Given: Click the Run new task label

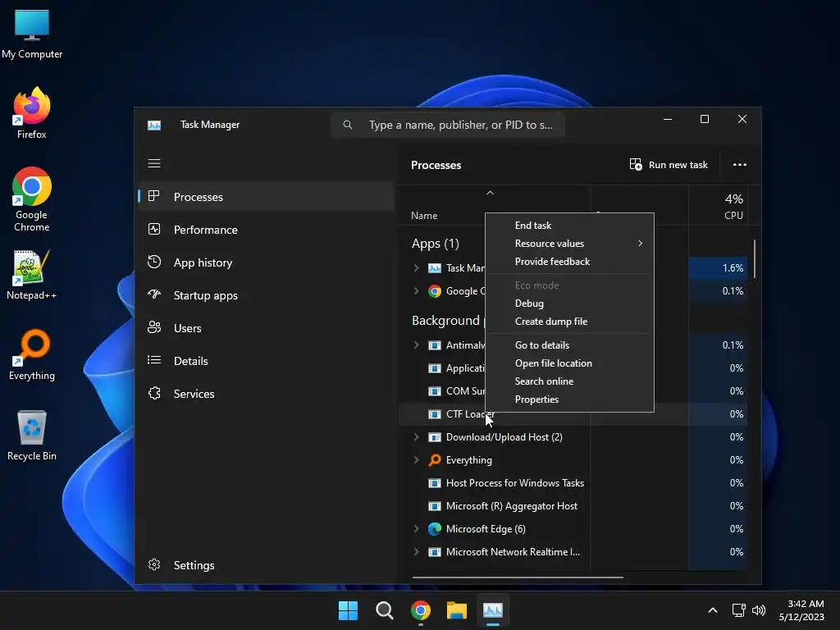Looking at the screenshot, I should [x=678, y=164].
